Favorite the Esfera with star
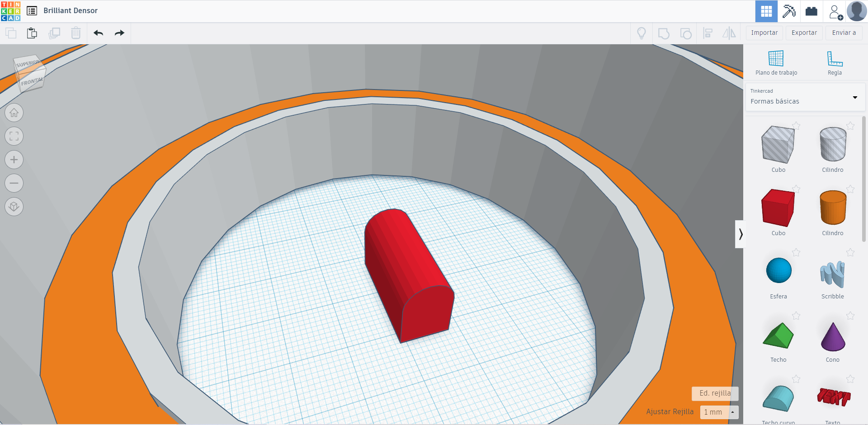868x425 pixels. [796, 252]
